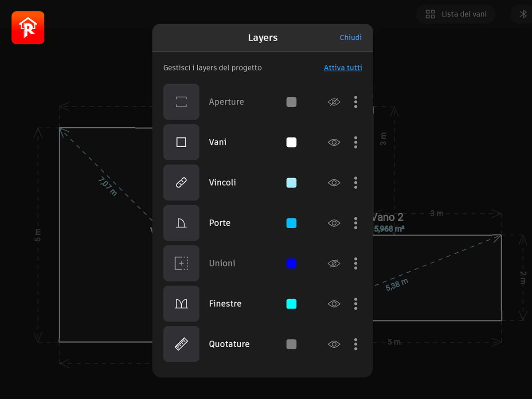Click the Vincoli chain link icon
The image size is (532, 399).
181,183
